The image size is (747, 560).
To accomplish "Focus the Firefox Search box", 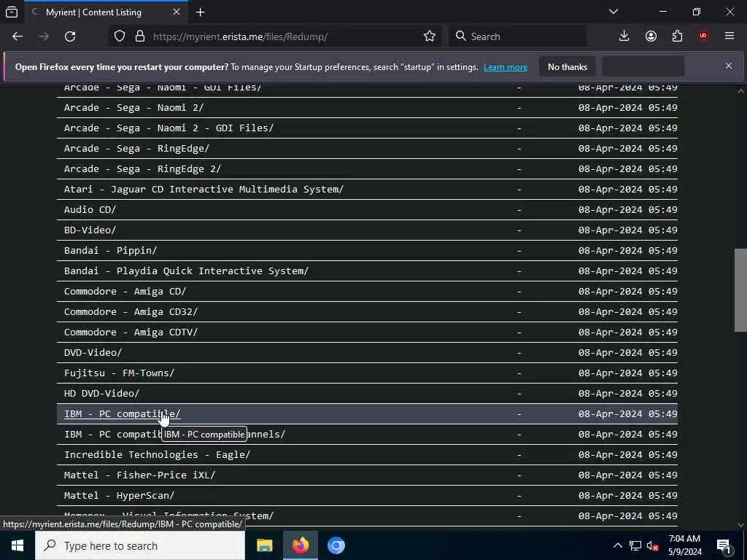I will click(x=517, y=36).
